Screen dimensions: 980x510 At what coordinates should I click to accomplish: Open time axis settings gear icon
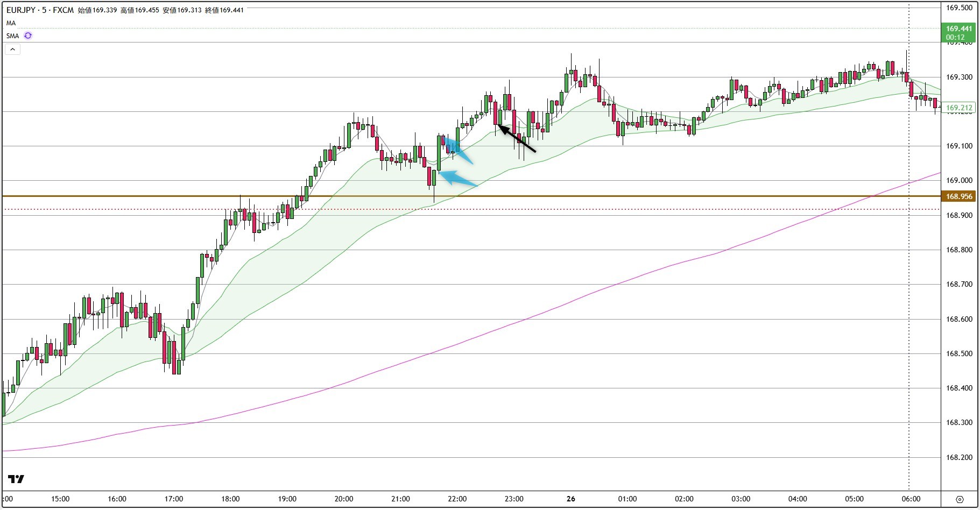[x=960, y=499]
